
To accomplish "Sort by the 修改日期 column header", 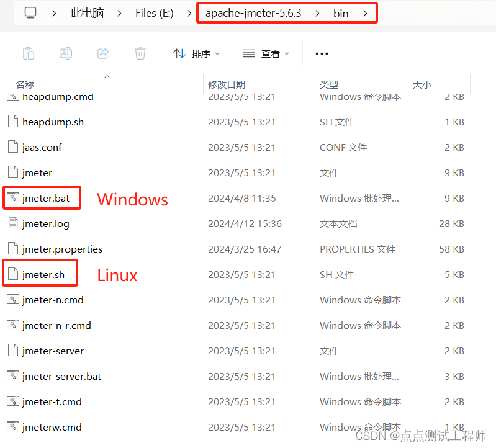I will 227,85.
